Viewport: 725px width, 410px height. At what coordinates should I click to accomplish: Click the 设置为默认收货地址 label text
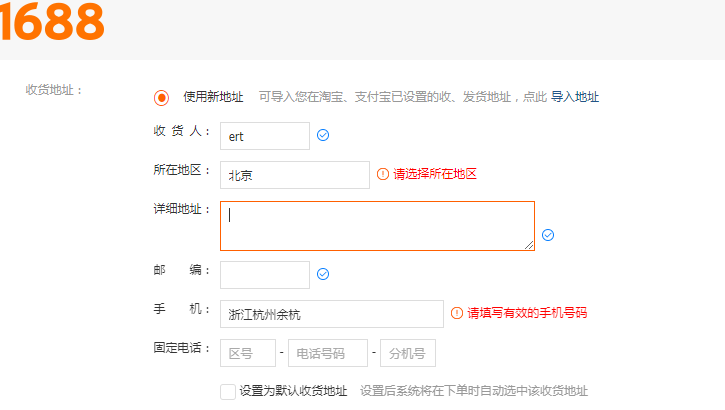pos(293,391)
